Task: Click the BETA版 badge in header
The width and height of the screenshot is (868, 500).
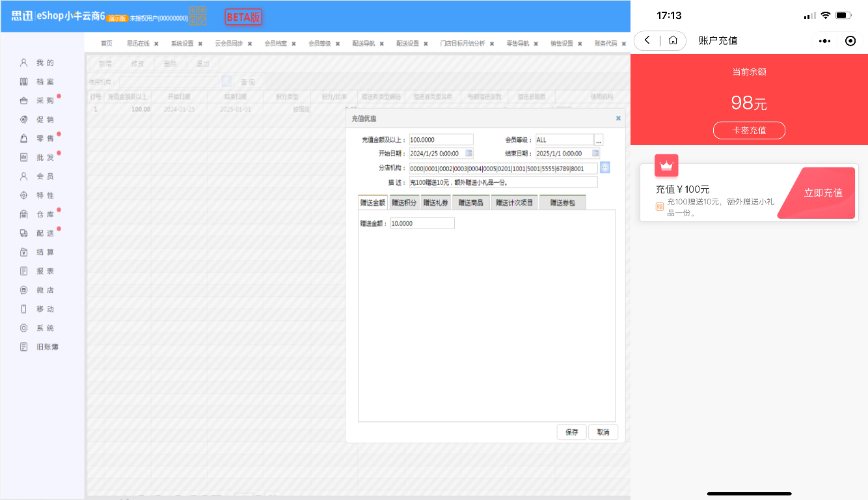Action: coord(243,17)
